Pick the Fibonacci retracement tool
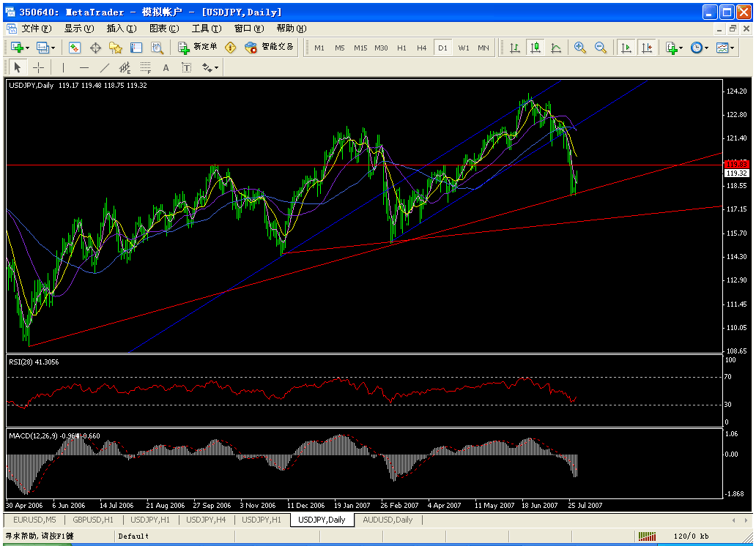The width and height of the screenshot is (756, 546). (146, 67)
